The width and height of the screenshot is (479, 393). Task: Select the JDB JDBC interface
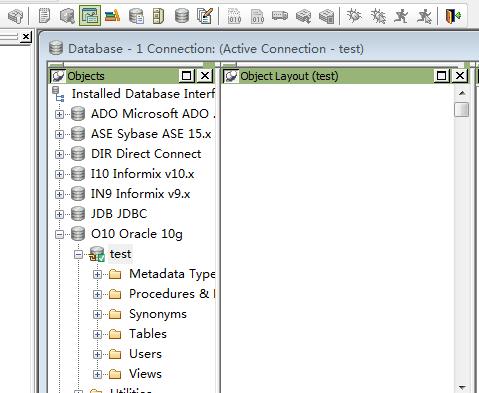coord(119,214)
